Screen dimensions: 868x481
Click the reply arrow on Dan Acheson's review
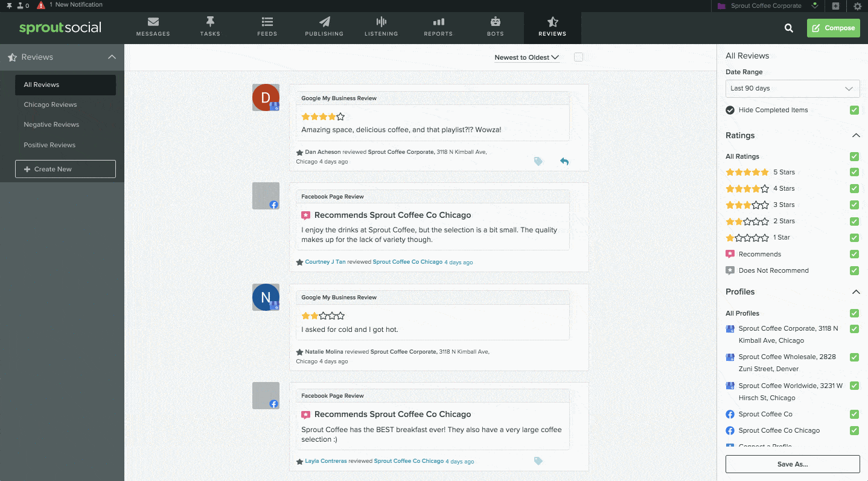(564, 161)
